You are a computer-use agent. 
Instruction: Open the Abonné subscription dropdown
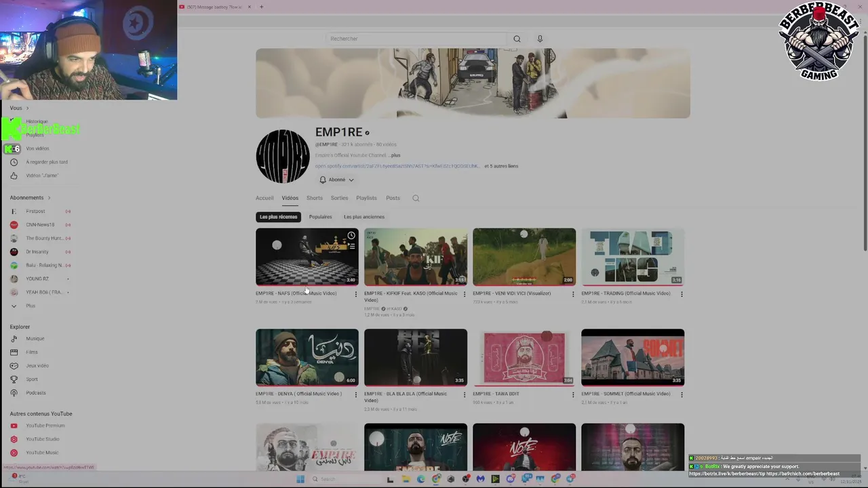(336, 180)
